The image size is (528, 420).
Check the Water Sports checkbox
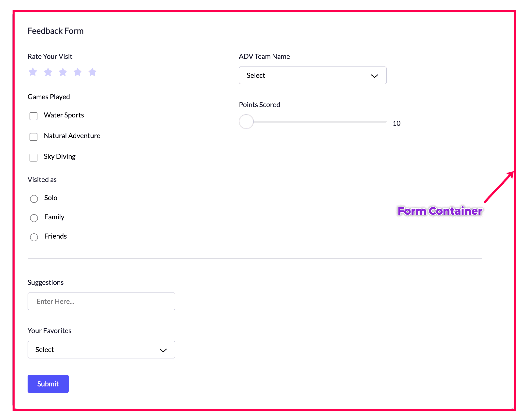point(33,116)
